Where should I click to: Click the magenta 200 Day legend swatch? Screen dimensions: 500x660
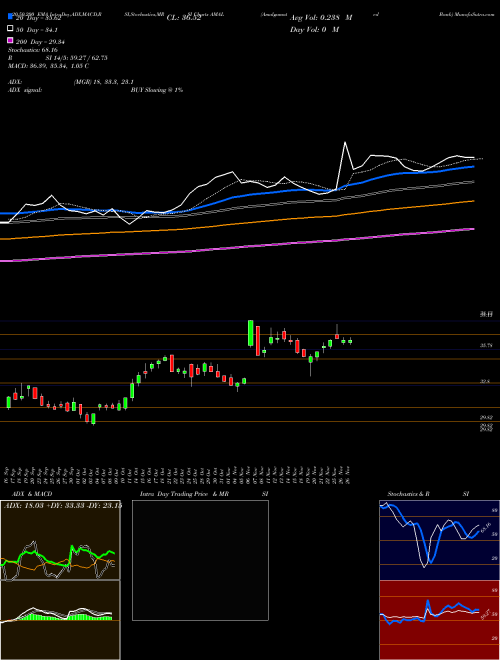pos(10,40)
